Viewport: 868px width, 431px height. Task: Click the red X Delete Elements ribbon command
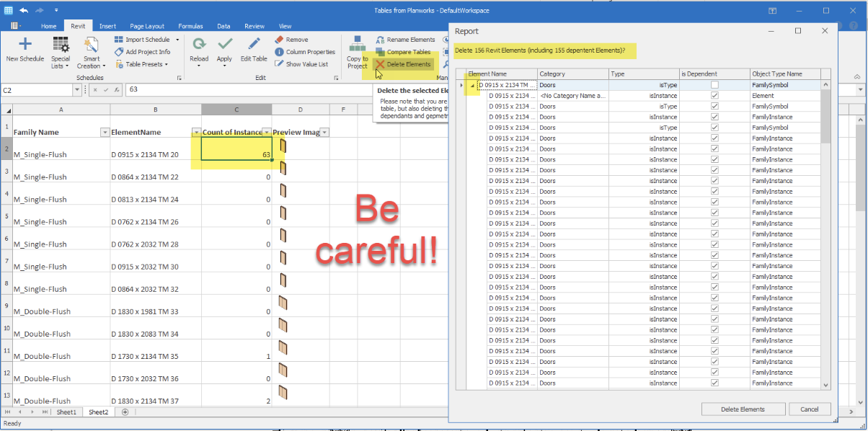coord(403,64)
